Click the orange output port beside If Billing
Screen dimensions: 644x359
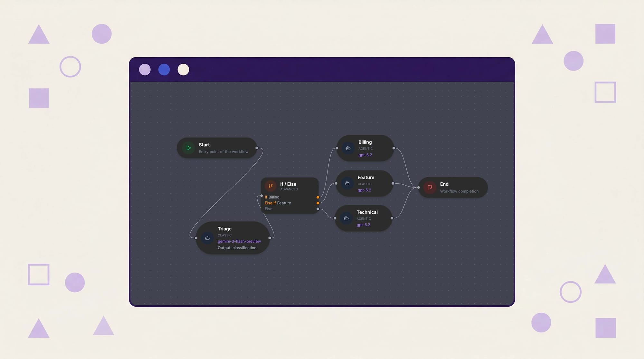click(x=318, y=197)
